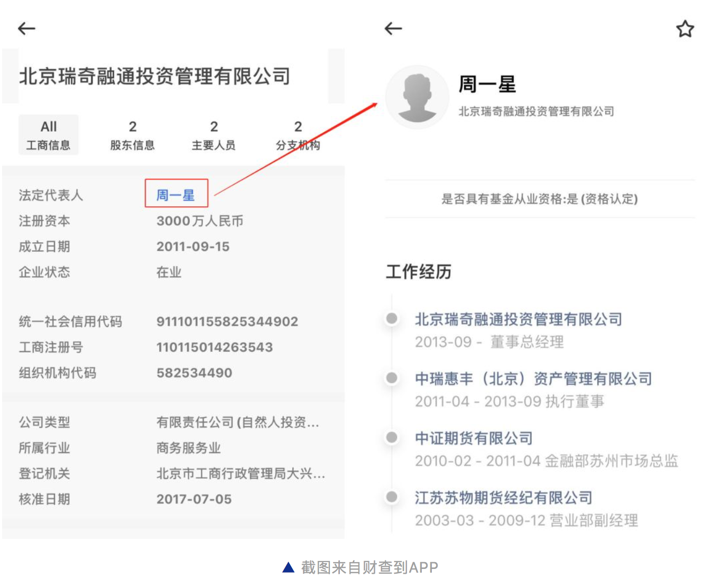Tap registered capital value 3000万人民币

click(200, 221)
